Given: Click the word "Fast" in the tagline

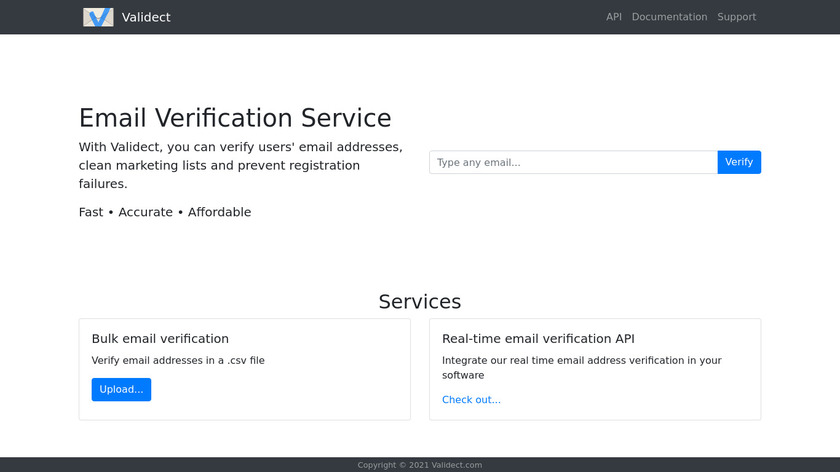Looking at the screenshot, I should [91, 212].
